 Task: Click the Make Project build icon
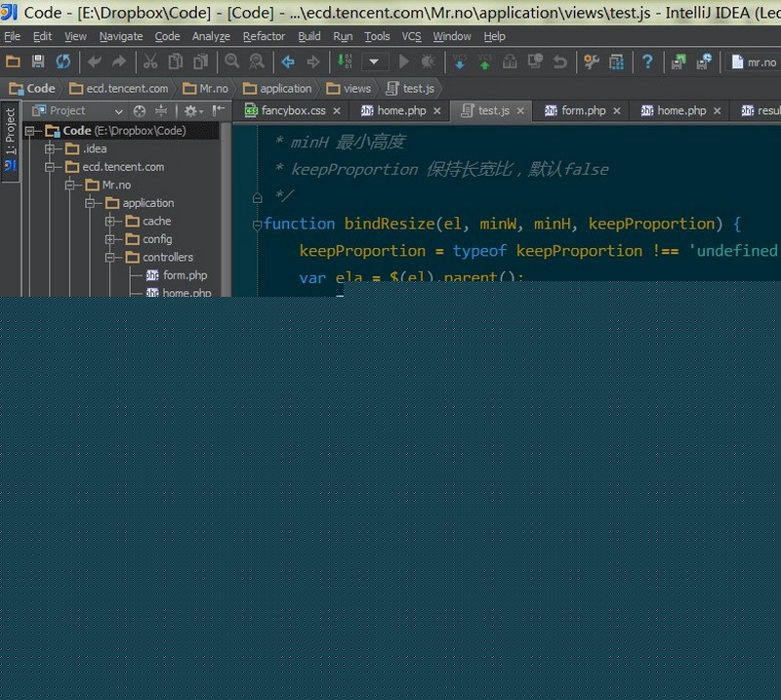(345, 62)
